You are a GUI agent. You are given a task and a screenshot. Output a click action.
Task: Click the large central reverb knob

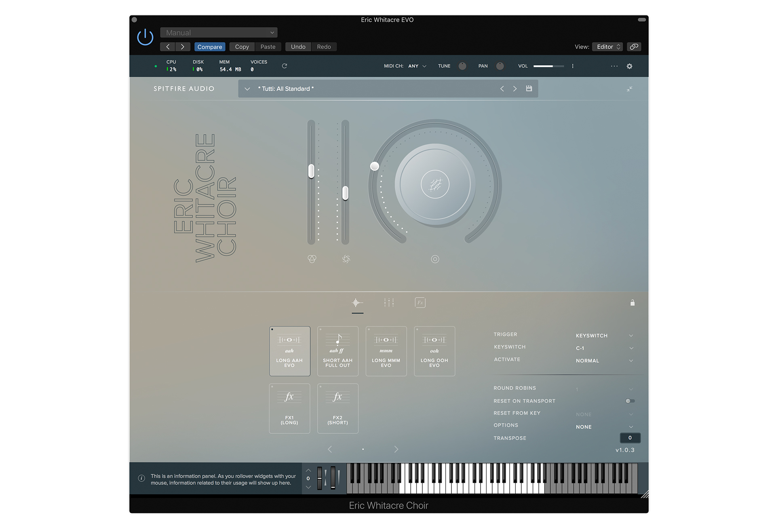click(x=435, y=185)
